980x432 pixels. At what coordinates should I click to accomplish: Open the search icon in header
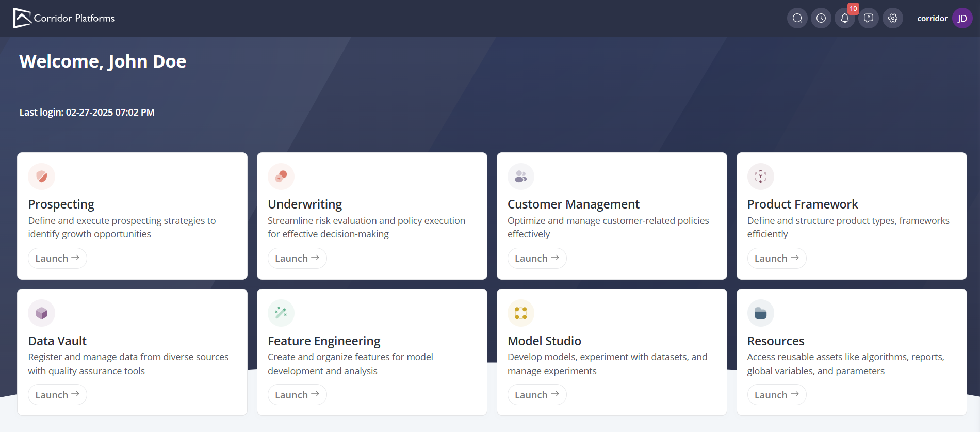797,19
